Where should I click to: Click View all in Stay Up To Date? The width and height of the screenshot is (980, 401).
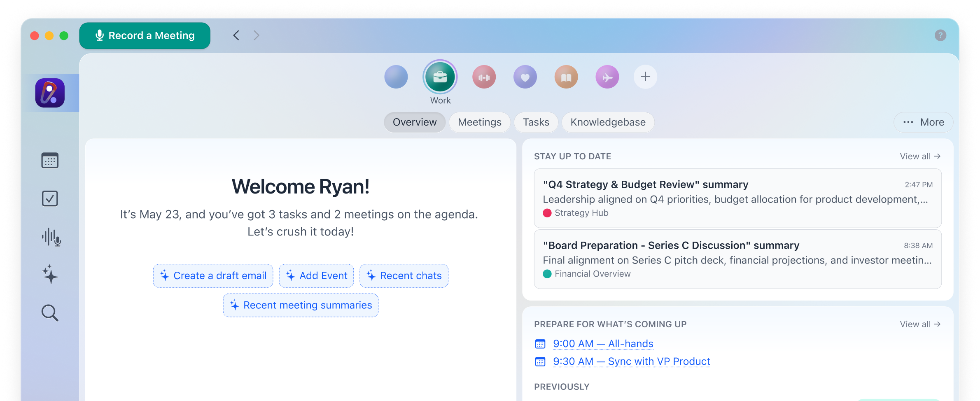pos(920,156)
